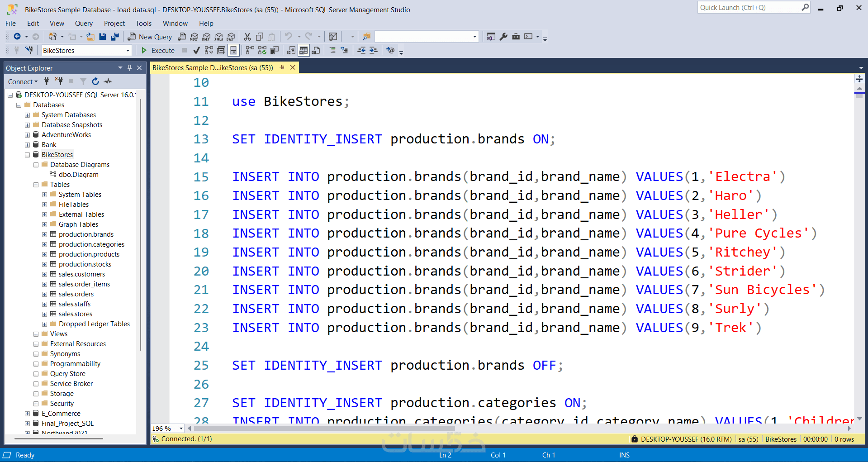Navigate backward with the blue back arrow
This screenshot has width=868, height=462.
click(x=17, y=37)
